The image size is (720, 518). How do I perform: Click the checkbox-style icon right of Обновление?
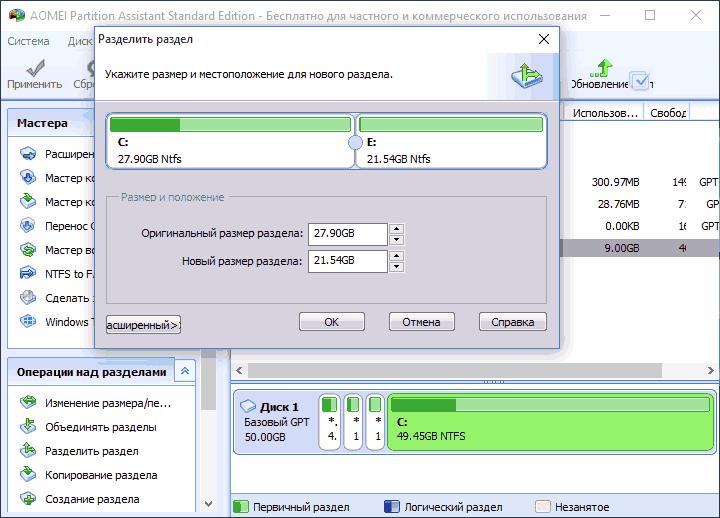tap(640, 81)
